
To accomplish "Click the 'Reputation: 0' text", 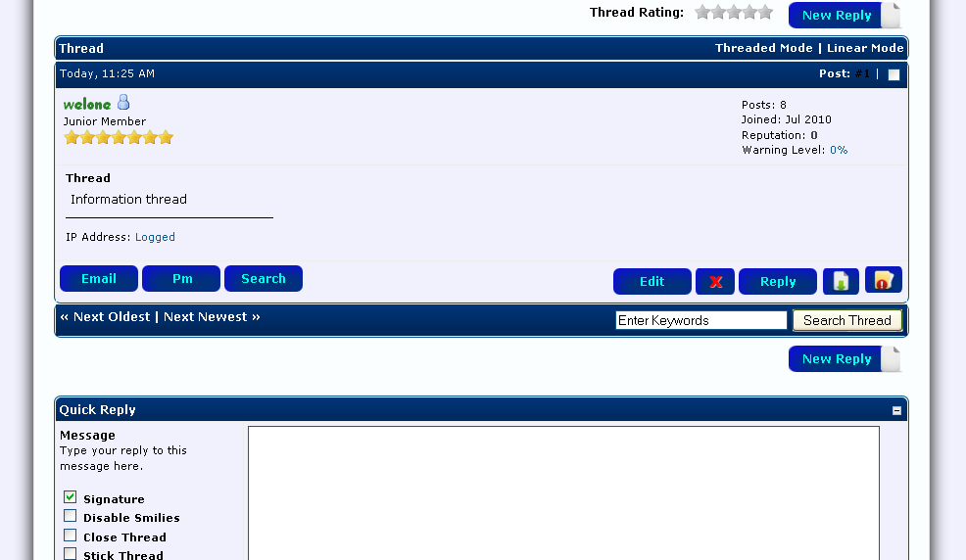I will pos(779,135).
